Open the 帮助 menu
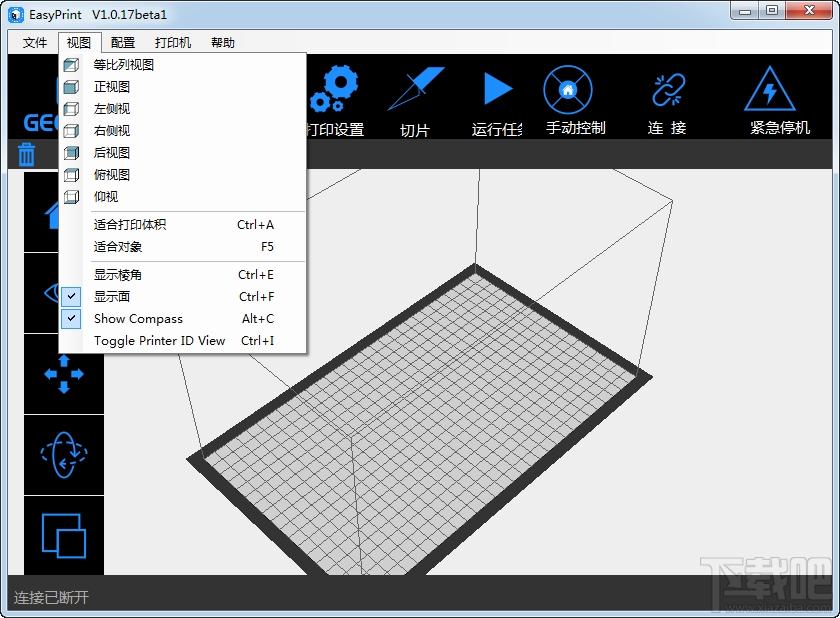 pos(223,42)
